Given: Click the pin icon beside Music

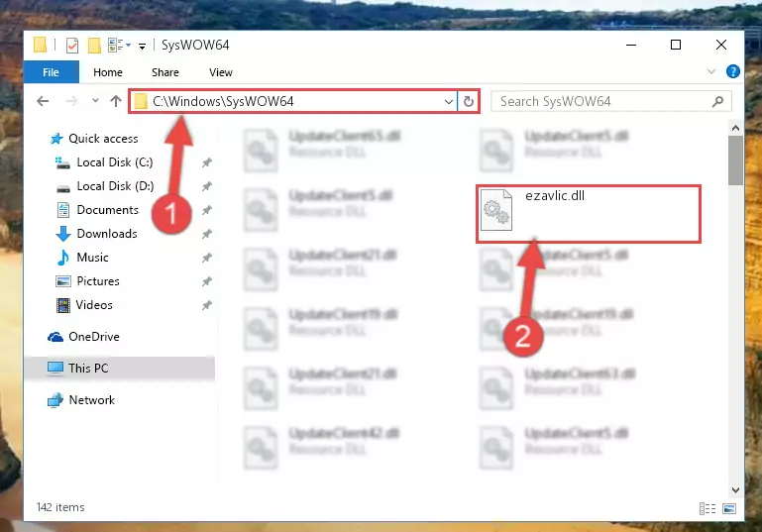Looking at the screenshot, I should tap(207, 258).
